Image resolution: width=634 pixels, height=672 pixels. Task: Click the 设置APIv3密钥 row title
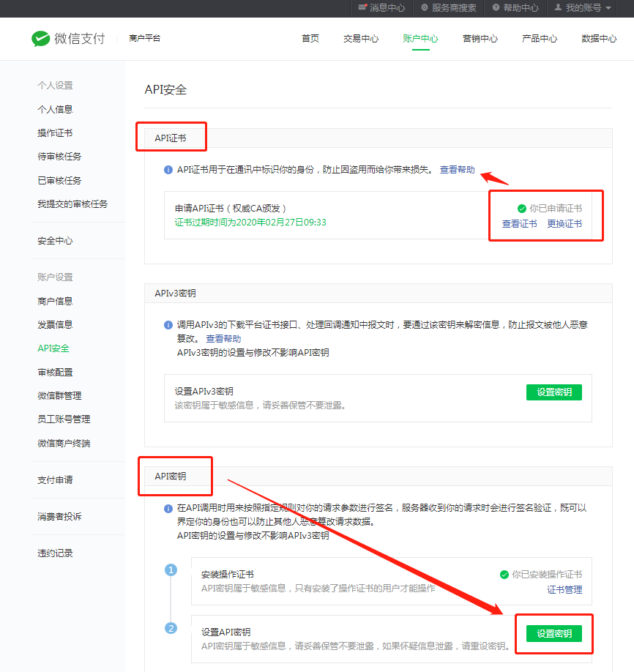pos(204,392)
